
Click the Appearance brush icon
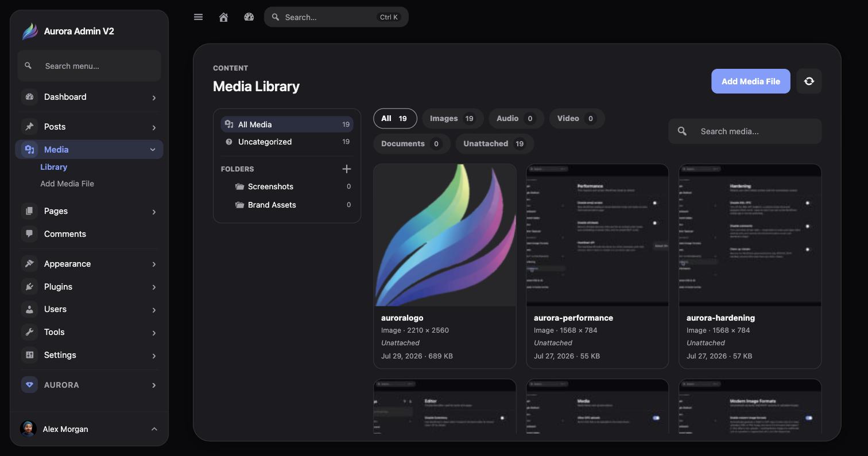29,264
